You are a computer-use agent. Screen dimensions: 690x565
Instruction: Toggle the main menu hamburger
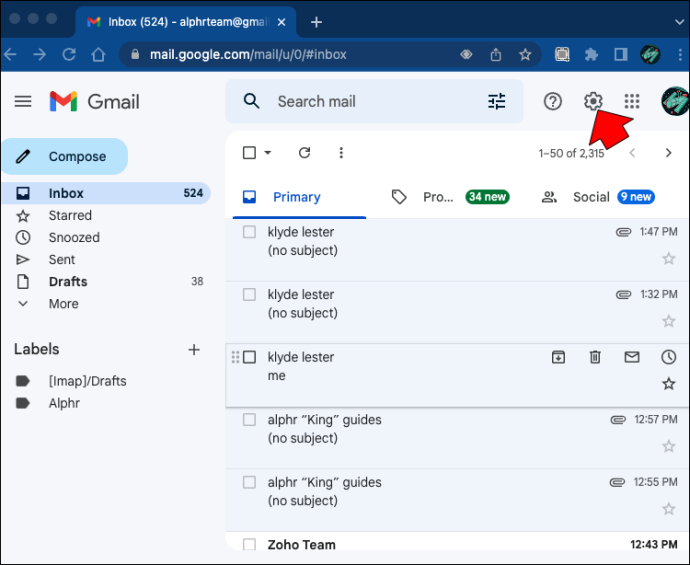click(x=23, y=102)
